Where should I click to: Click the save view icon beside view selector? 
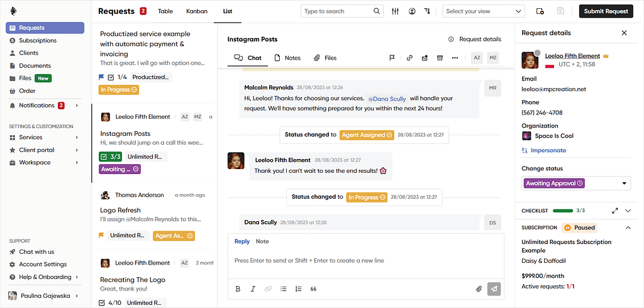tap(560, 11)
